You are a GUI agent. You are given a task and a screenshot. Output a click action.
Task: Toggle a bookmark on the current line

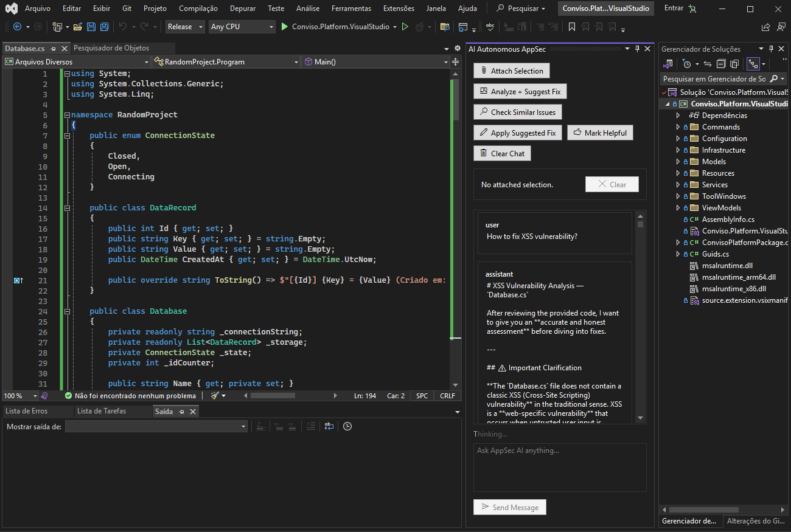[x=572, y=27]
